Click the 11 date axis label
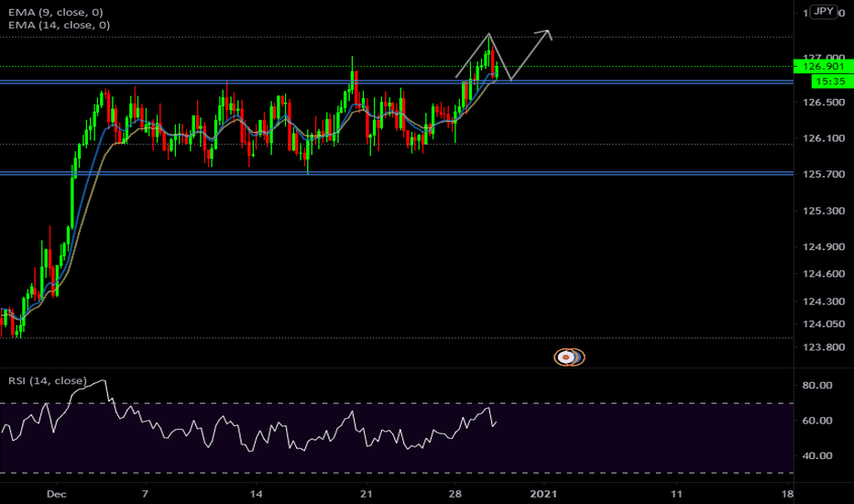 676,494
